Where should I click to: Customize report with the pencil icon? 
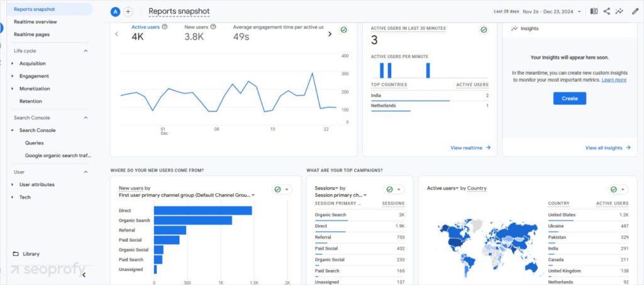tap(635, 11)
